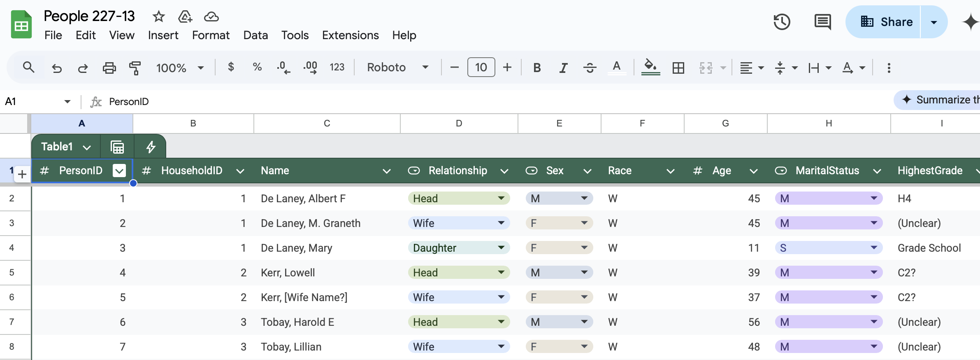
Task: Star the People 227-13 document
Action: click(x=158, y=16)
